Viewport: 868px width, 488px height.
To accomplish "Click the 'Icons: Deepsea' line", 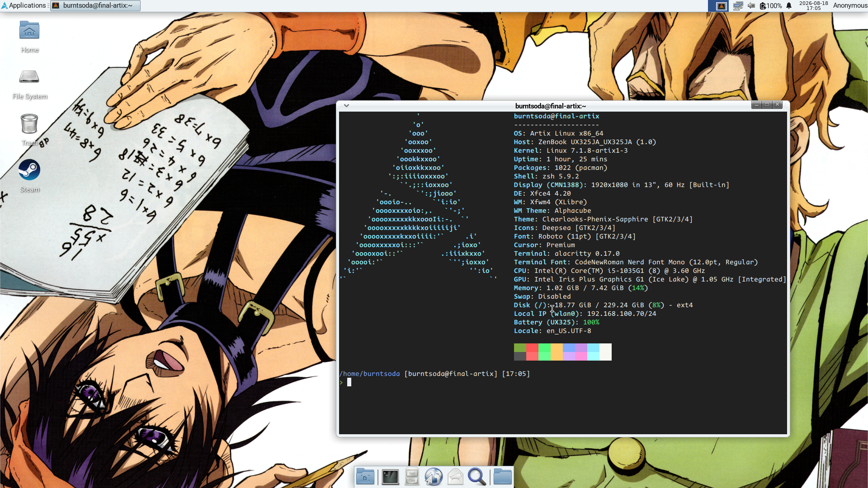I will click(565, 228).
